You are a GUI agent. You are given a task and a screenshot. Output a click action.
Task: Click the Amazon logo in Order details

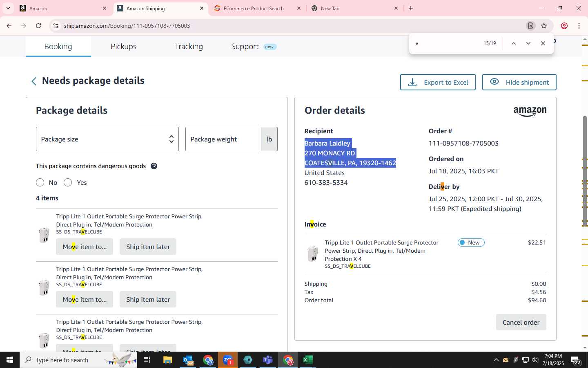pos(530,111)
